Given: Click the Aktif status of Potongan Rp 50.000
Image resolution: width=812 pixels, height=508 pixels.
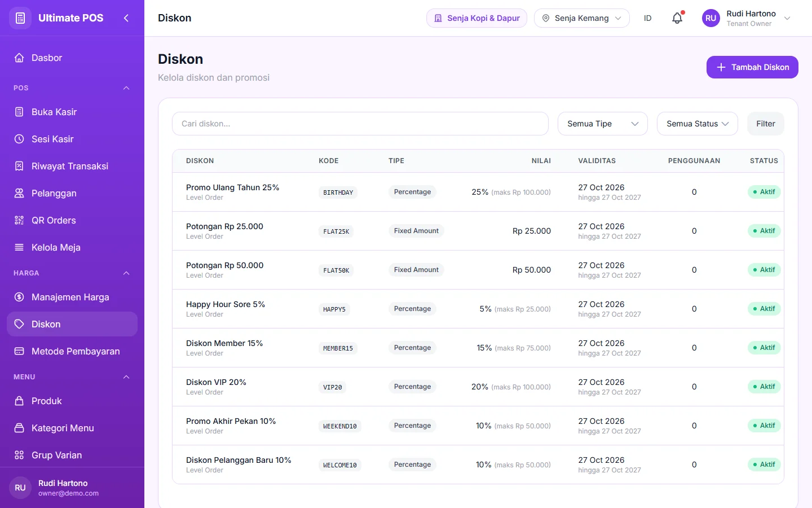Looking at the screenshot, I should click(x=764, y=270).
